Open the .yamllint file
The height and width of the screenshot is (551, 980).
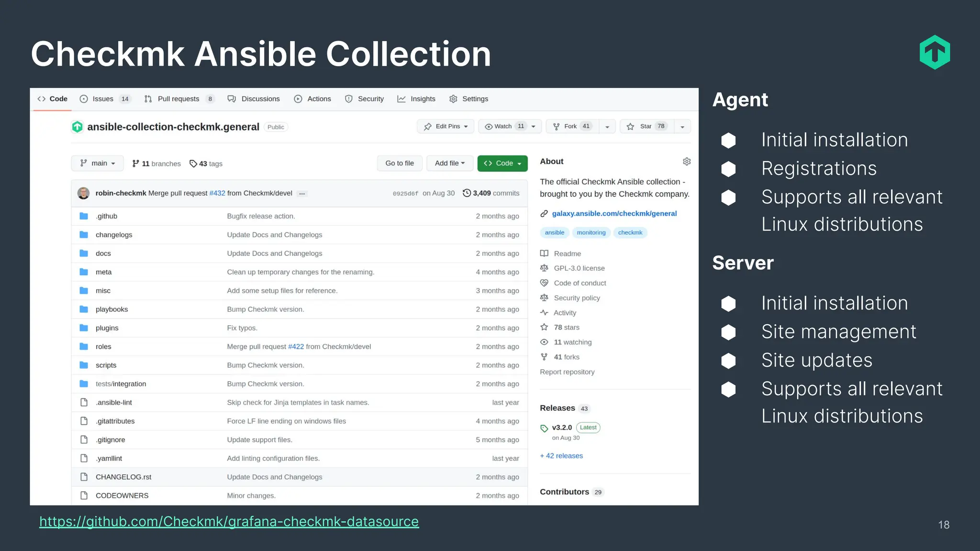pos(109,459)
